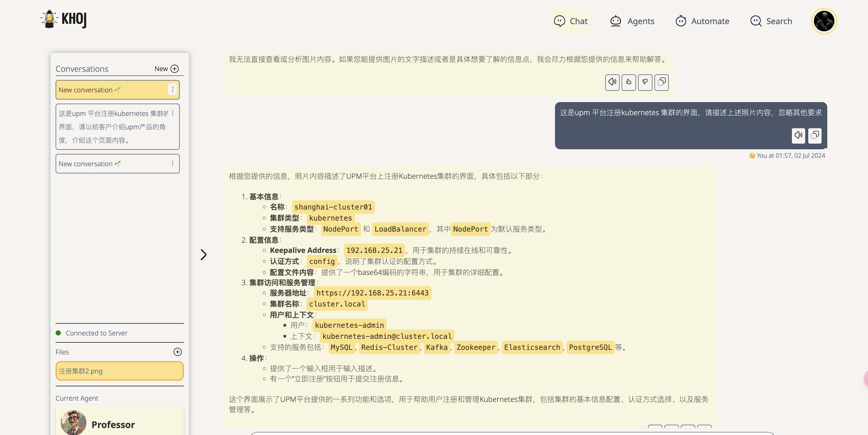Copy the user's message text

[815, 136]
